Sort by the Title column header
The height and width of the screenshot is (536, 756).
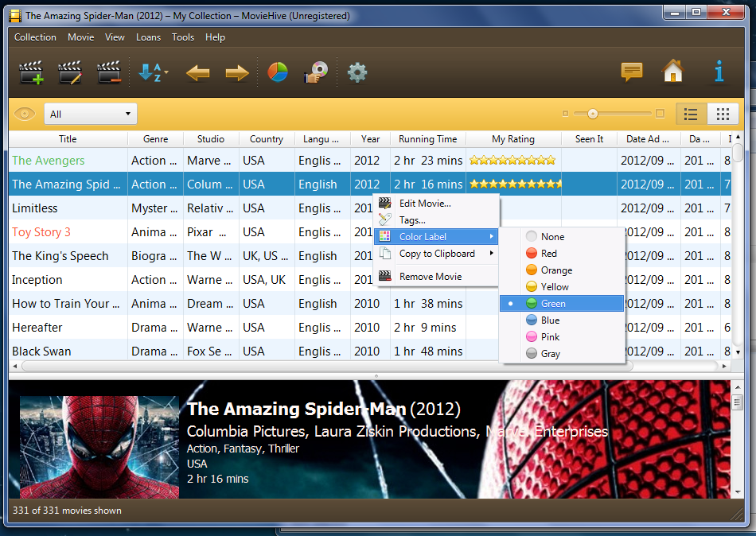[x=68, y=139]
